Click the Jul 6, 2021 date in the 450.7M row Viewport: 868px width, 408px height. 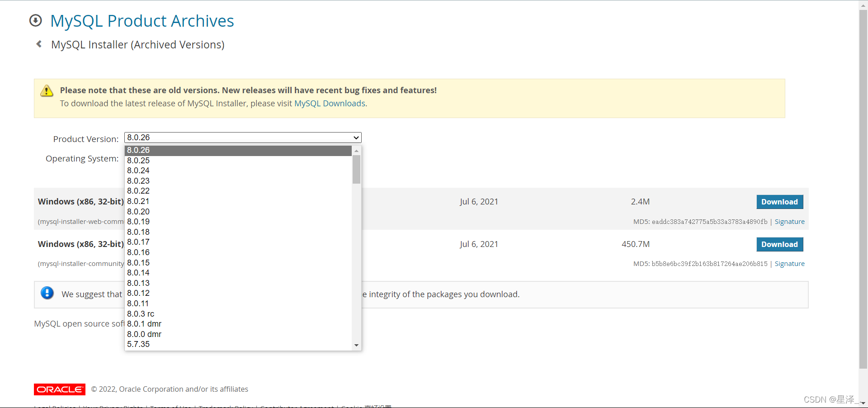479,244
